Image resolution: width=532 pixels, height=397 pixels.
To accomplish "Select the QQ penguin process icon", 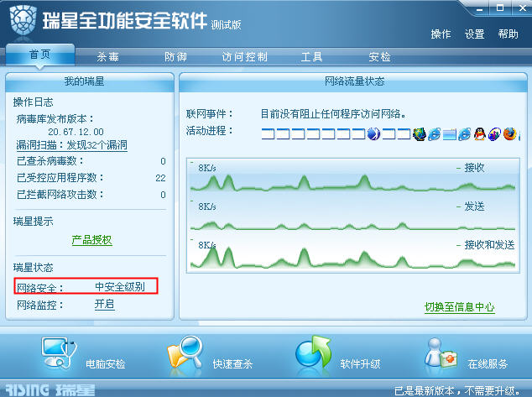I will click(x=480, y=134).
